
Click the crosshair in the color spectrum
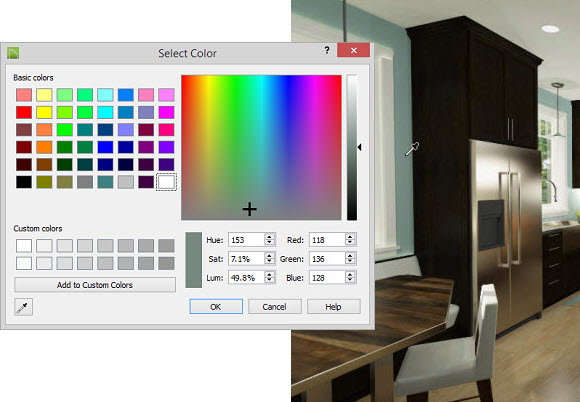click(x=250, y=209)
